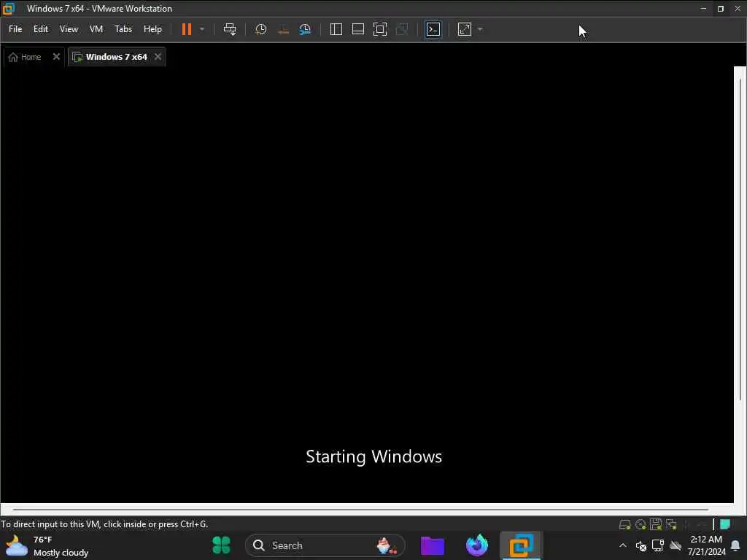Open the Edit menu
Screen dimensions: 747x560
[x=41, y=29]
